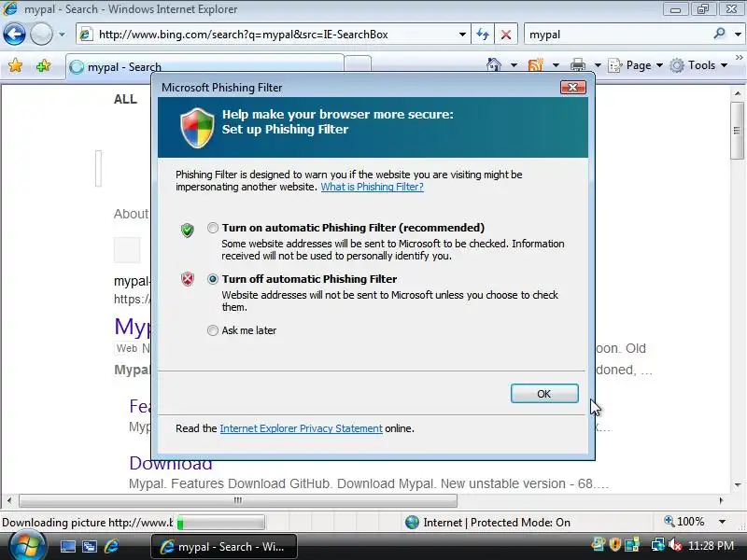The width and height of the screenshot is (747, 560).
Task: Click the 100% zoom level button
Action: 684,522
